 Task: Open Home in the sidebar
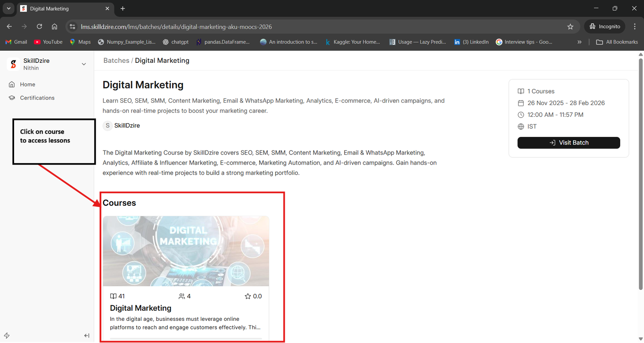coord(27,85)
